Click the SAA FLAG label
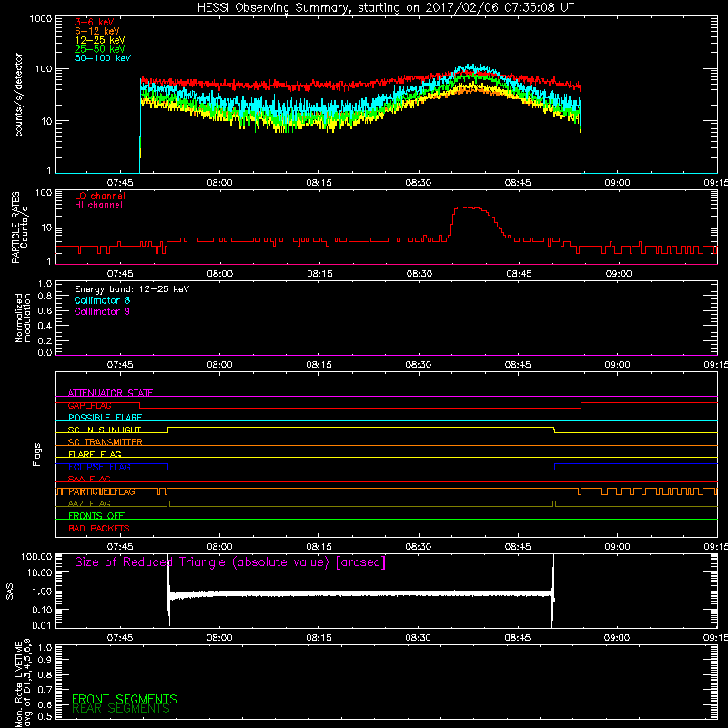The height and width of the screenshot is (728, 728). click(x=89, y=480)
